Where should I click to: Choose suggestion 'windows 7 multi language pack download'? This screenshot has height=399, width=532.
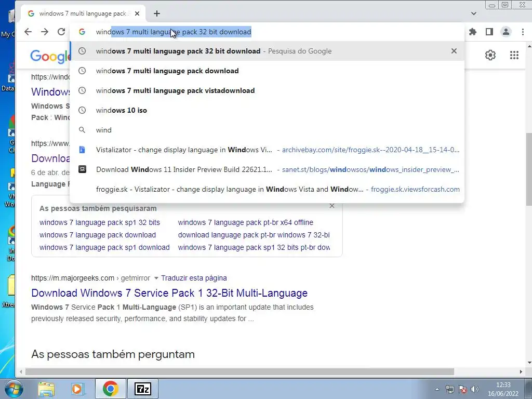tap(267, 71)
